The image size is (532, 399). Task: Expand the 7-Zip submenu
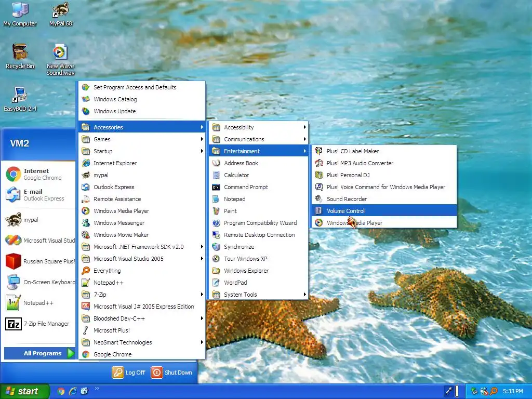pyautogui.click(x=142, y=295)
